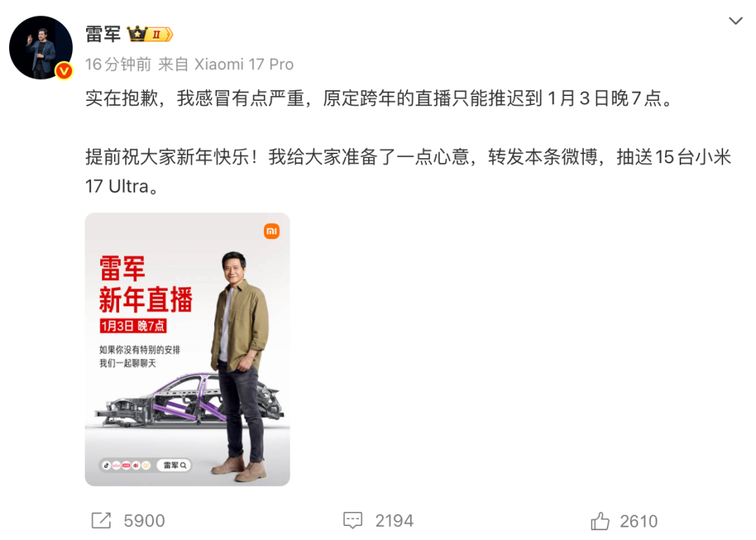The image size is (756, 540).
Task: Click the red 1月3日 晚7点 date banner
Action: point(133,326)
